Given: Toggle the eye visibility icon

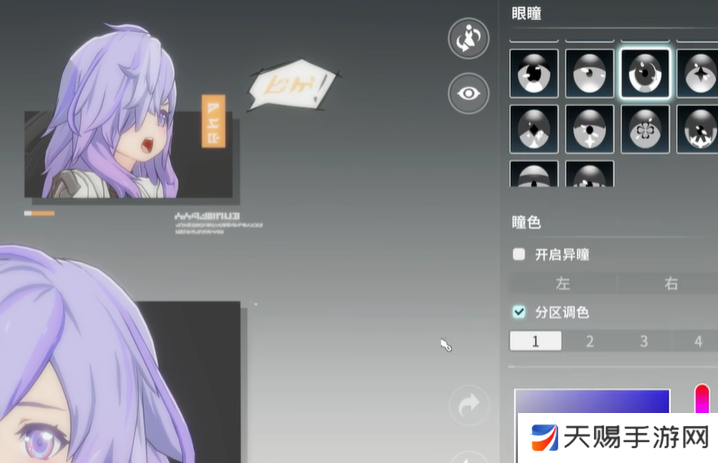Looking at the screenshot, I should click(468, 93).
